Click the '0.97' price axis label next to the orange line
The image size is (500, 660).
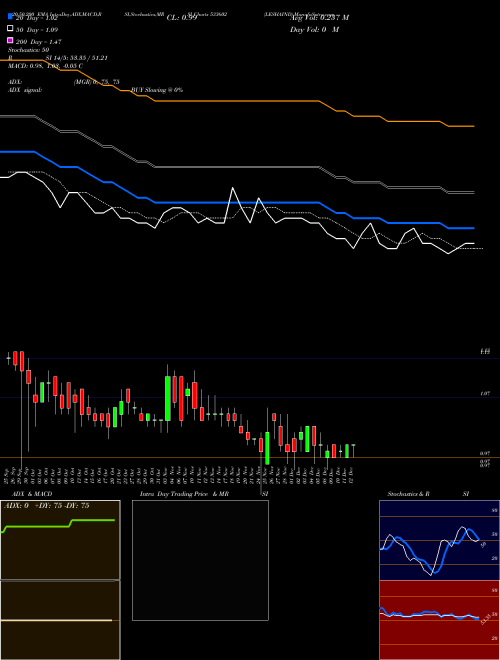[485, 453]
